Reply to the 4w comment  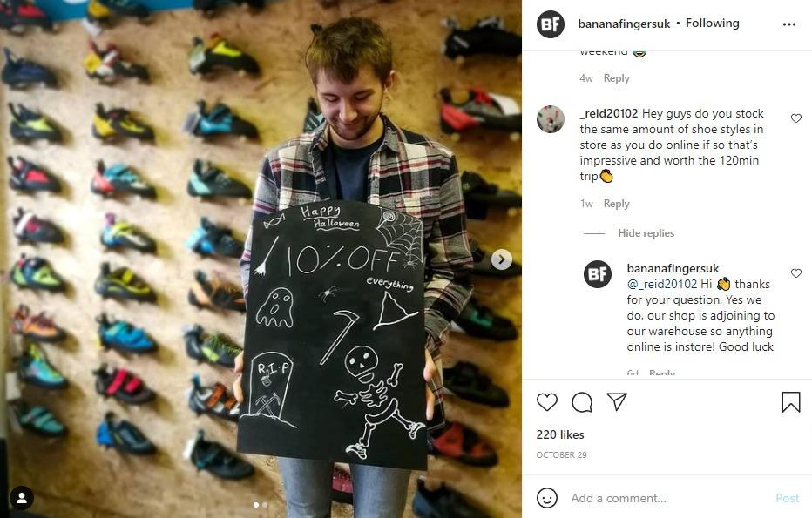tap(616, 78)
